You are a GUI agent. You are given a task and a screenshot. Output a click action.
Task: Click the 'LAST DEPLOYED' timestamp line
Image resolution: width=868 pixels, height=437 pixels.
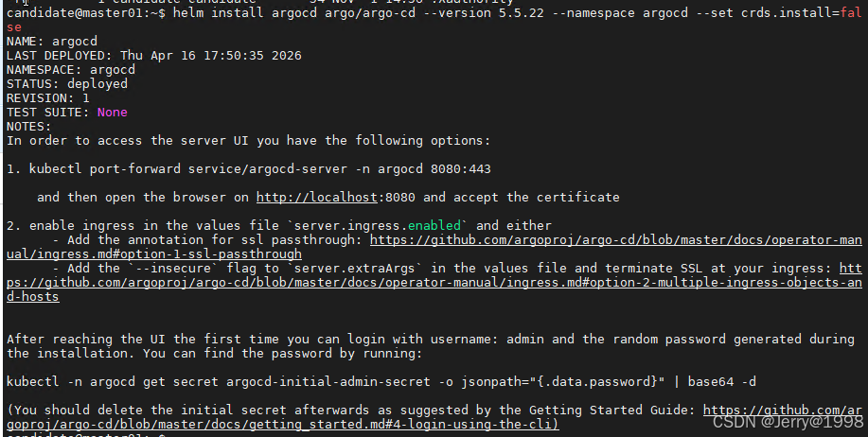pos(154,56)
